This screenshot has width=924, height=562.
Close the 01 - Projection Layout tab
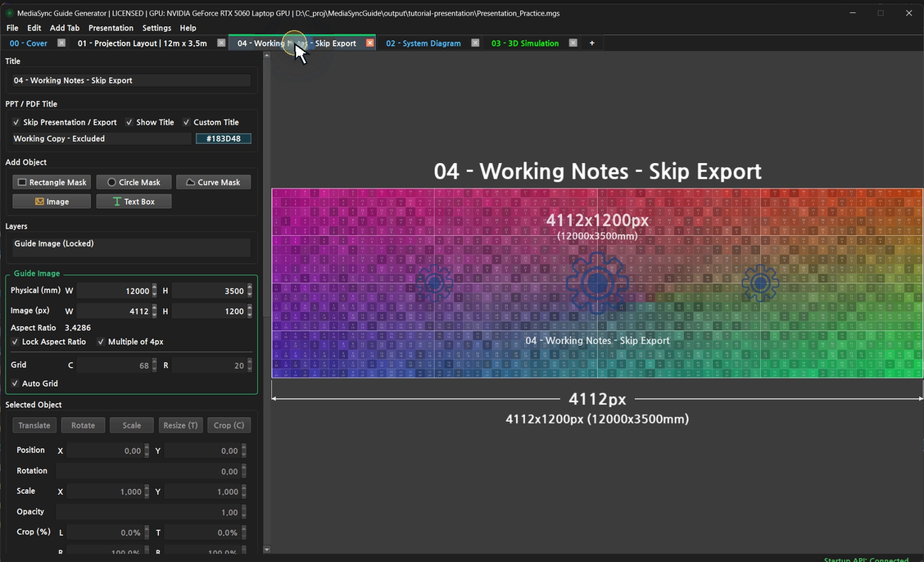[x=221, y=43]
